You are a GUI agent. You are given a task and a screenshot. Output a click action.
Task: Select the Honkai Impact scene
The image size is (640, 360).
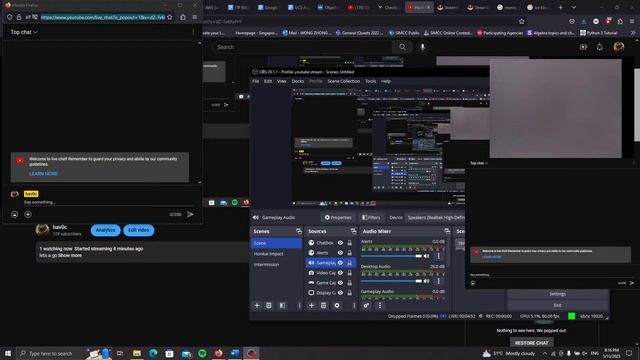[269, 254]
